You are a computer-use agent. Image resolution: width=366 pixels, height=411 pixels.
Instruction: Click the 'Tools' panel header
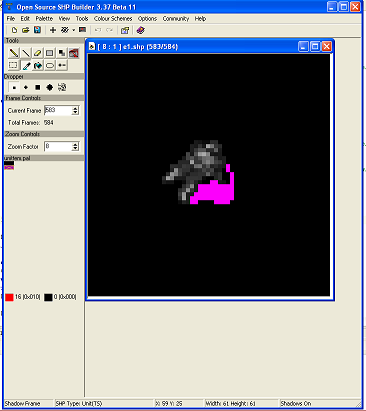coord(44,40)
